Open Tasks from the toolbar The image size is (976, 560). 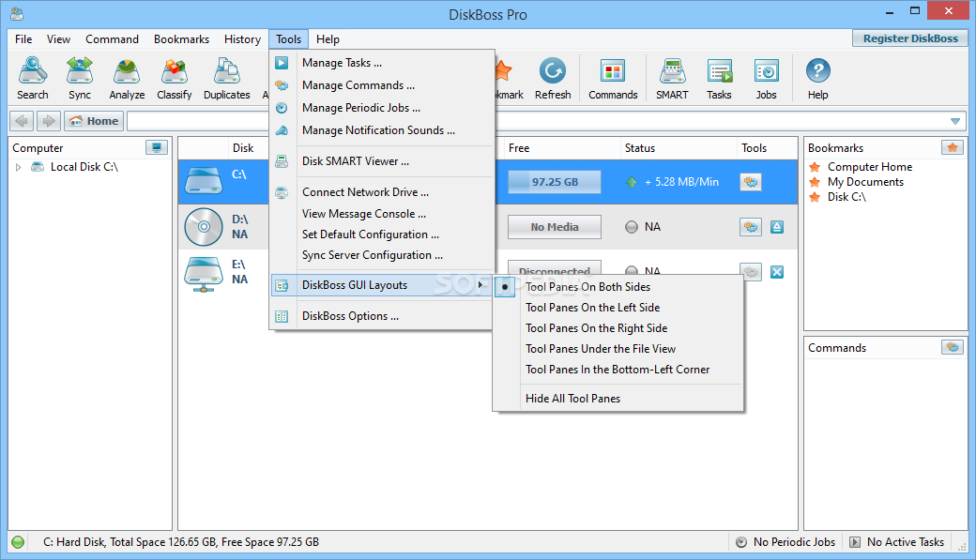[x=719, y=78]
